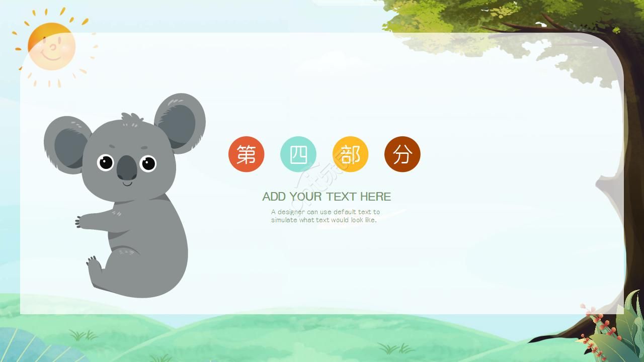Select the yellow circle labeled 部
This screenshot has height=362, width=644.
click(x=351, y=154)
